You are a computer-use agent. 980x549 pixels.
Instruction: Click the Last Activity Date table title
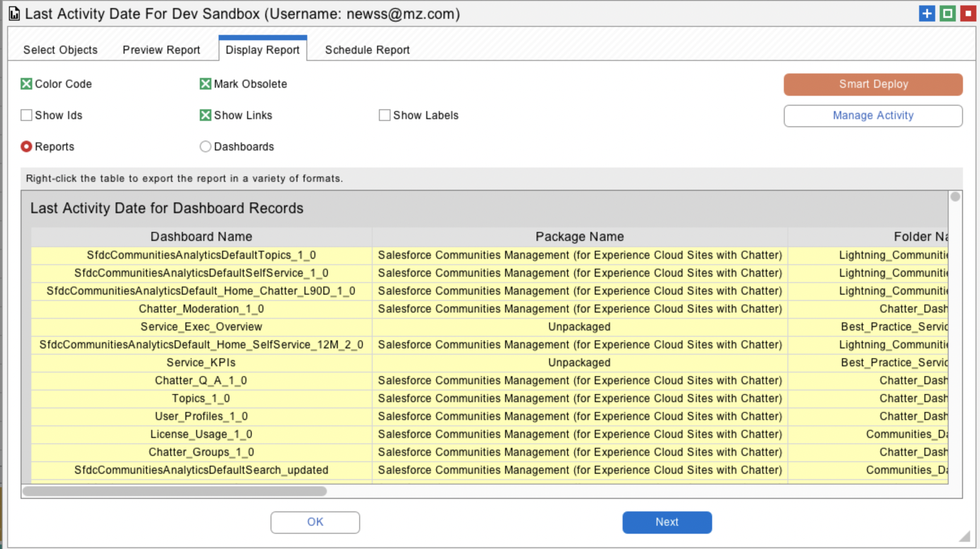pos(167,208)
